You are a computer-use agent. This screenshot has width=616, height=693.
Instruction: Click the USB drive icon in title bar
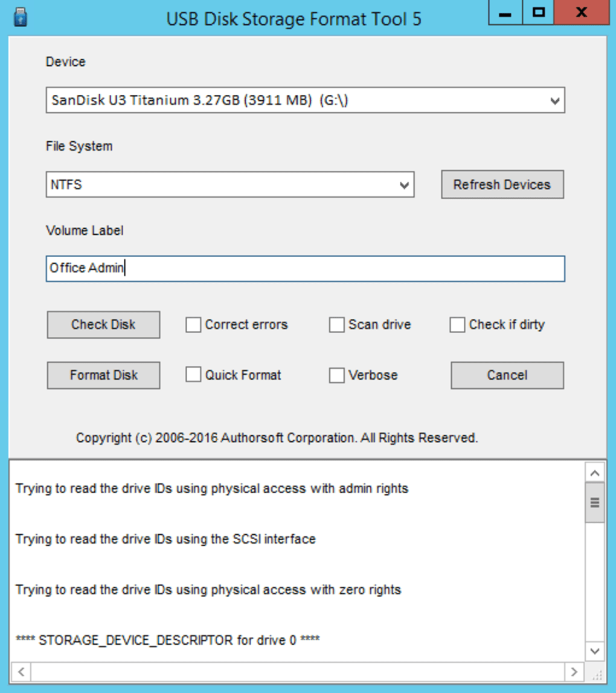(x=20, y=17)
